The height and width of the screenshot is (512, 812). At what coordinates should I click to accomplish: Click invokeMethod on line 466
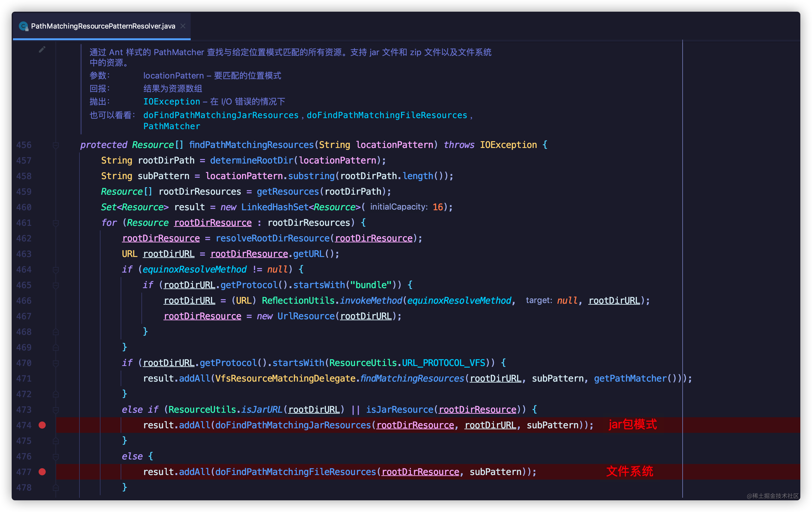(371, 300)
